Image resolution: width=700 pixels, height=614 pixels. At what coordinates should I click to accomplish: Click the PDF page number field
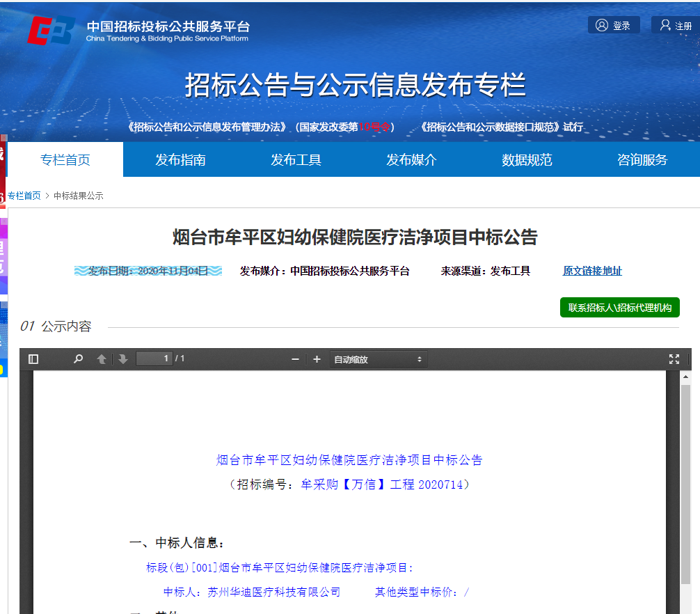point(154,359)
